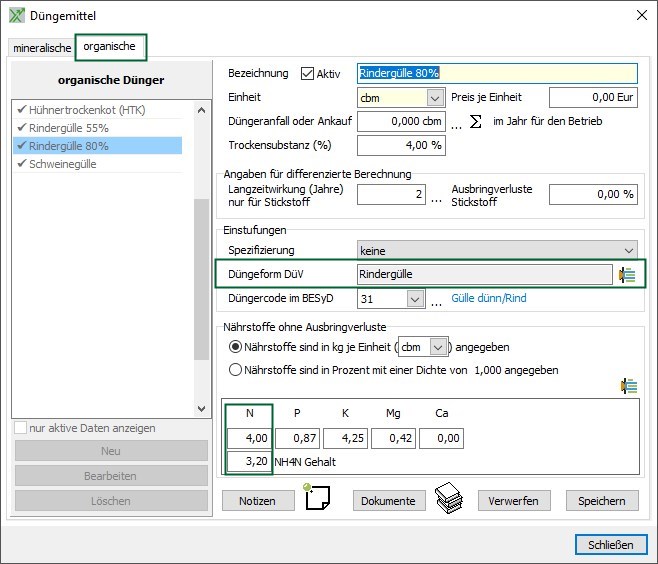Screen dimensions: 658x564
Task: Click the stacked documents icon
Action: tap(450, 497)
